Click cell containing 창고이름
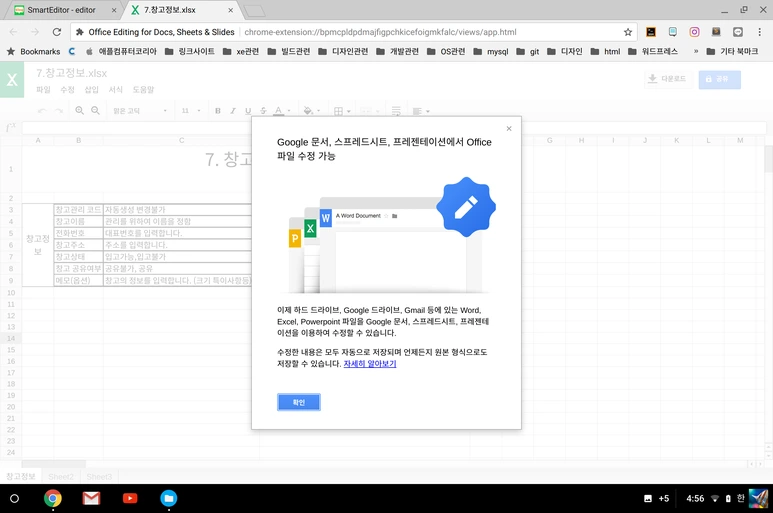 click(78, 221)
